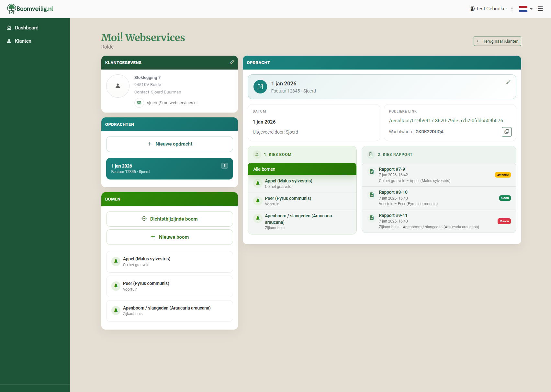Viewport: 551px width, 392px height.
Task: Copy the public link and password
Action: pyautogui.click(x=506, y=132)
